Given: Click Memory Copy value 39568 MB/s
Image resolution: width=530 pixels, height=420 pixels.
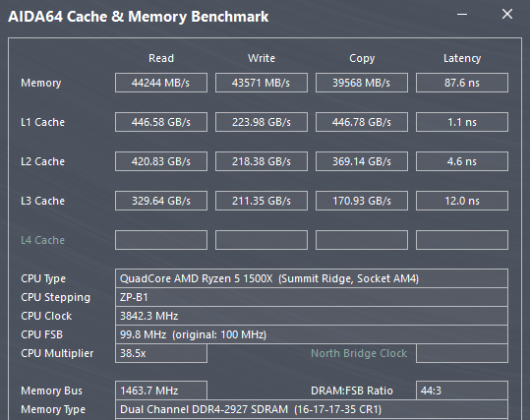Looking at the screenshot, I should pyautogui.click(x=362, y=83).
